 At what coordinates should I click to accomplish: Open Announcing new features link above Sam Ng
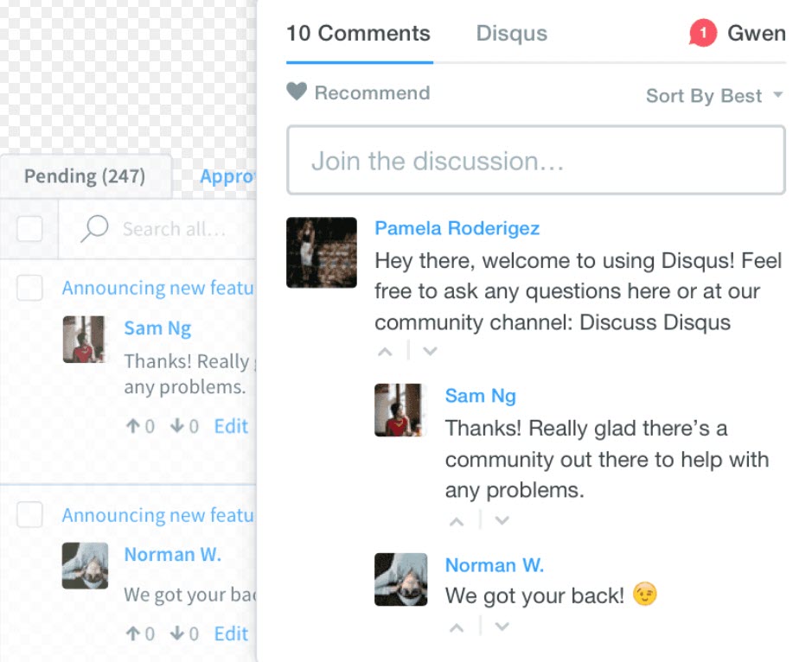pyautogui.click(x=158, y=287)
